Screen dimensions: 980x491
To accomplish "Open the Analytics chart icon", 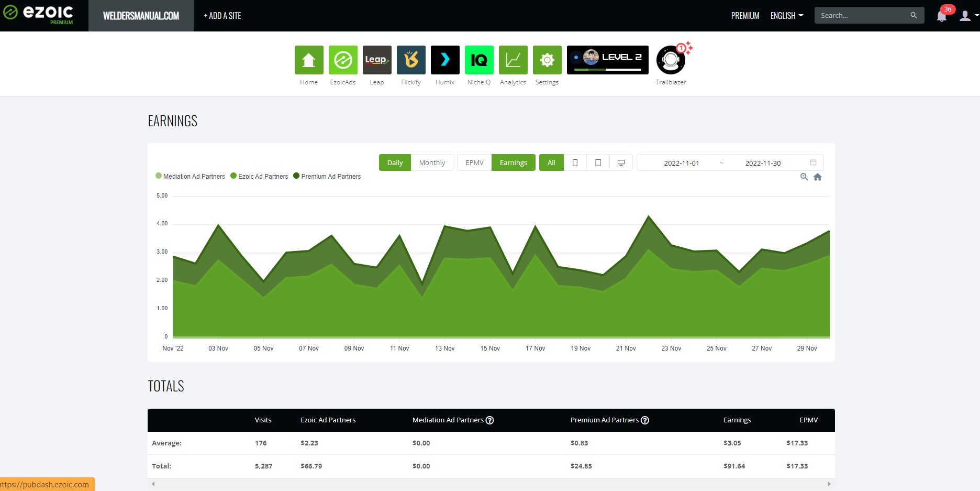I will click(x=513, y=60).
